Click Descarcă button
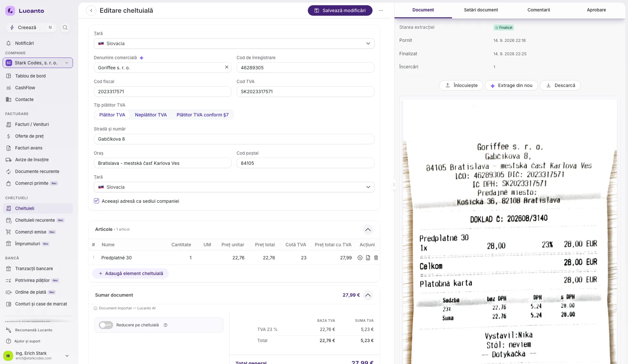 point(560,85)
